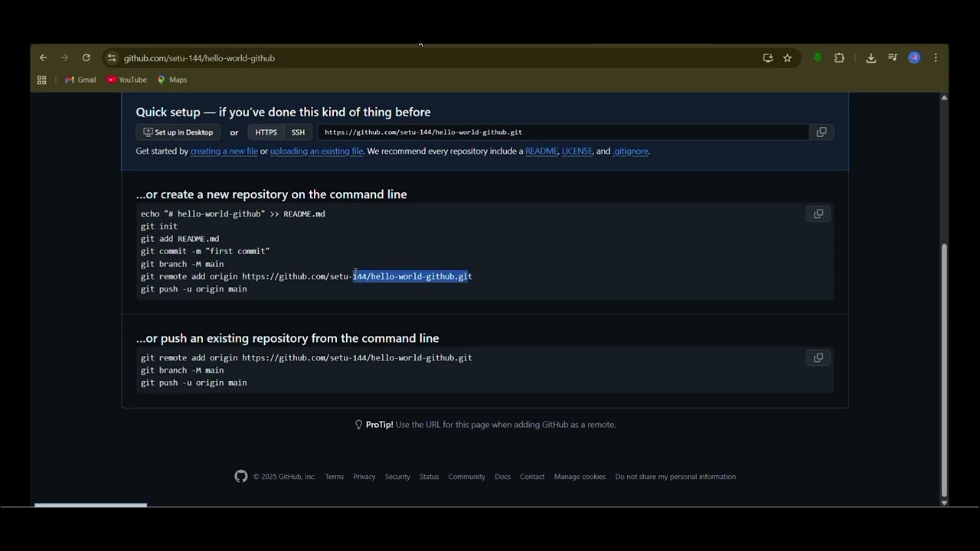
Task: Open the Maps bookmark
Action: (172, 80)
